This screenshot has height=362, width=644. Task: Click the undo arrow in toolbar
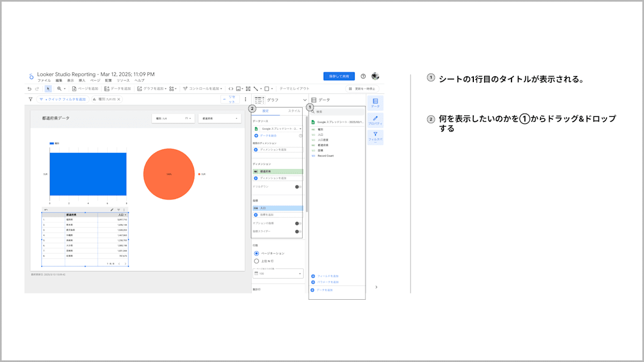tap(30, 88)
